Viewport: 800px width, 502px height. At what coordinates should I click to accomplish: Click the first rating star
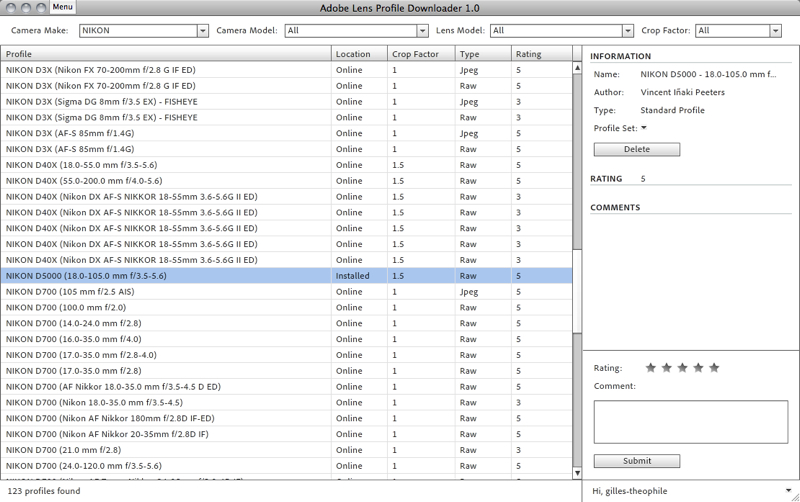[x=651, y=367]
